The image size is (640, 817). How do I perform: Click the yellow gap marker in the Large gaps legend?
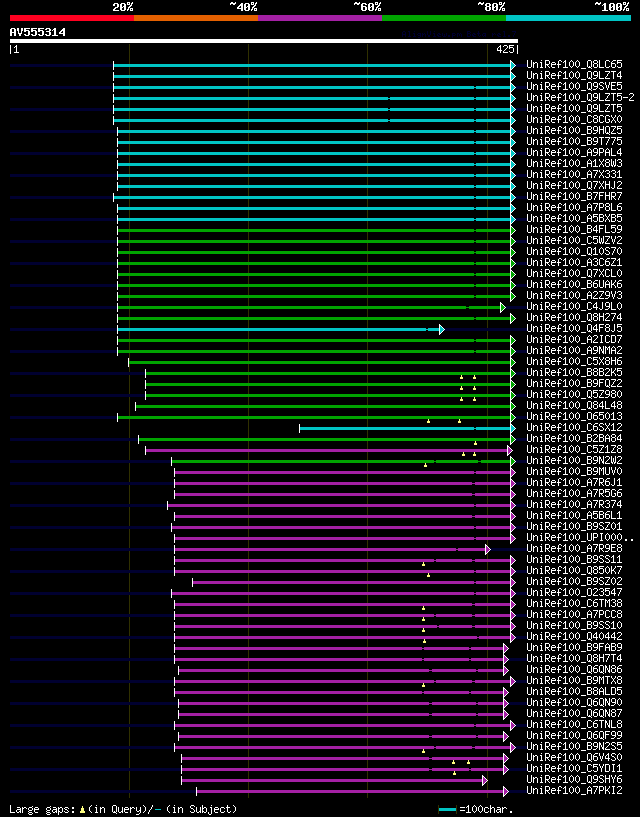tap(82, 810)
